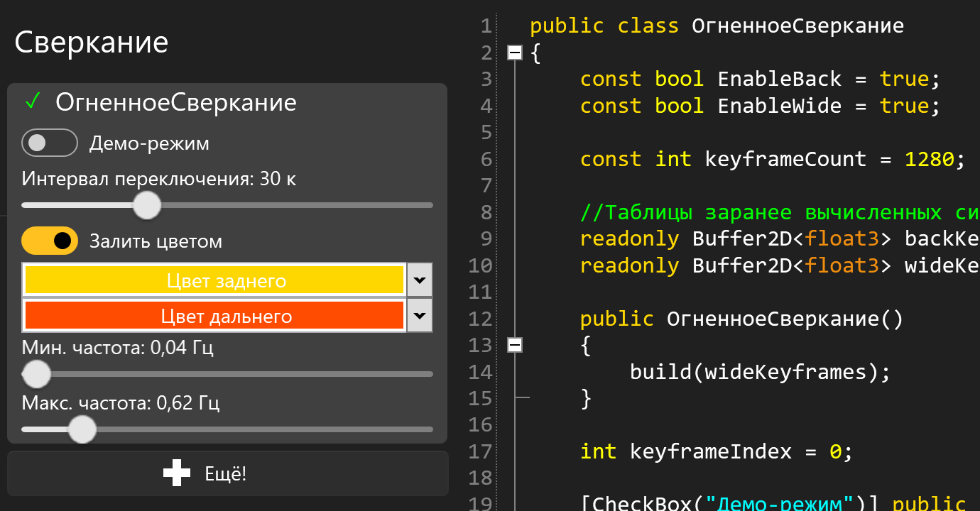The height and width of the screenshot is (511, 980).
Task: Open the Цвет дальнего dropdown arrow
Action: tap(420, 315)
